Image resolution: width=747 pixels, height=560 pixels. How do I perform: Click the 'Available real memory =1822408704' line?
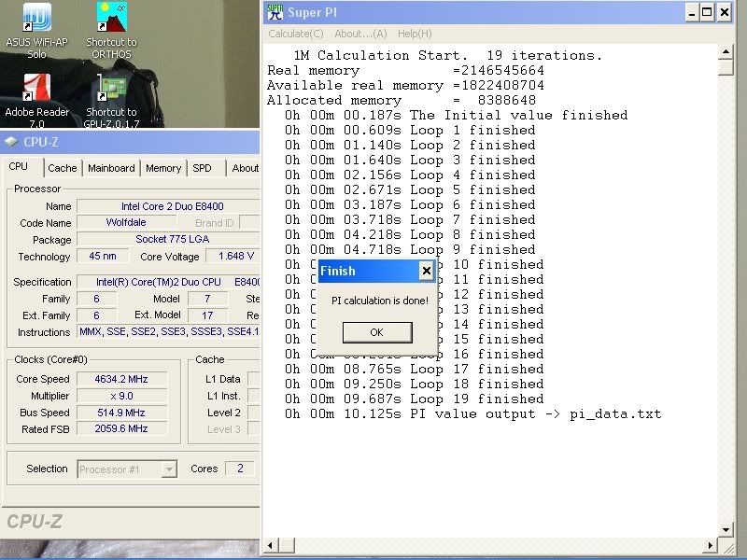405,86
